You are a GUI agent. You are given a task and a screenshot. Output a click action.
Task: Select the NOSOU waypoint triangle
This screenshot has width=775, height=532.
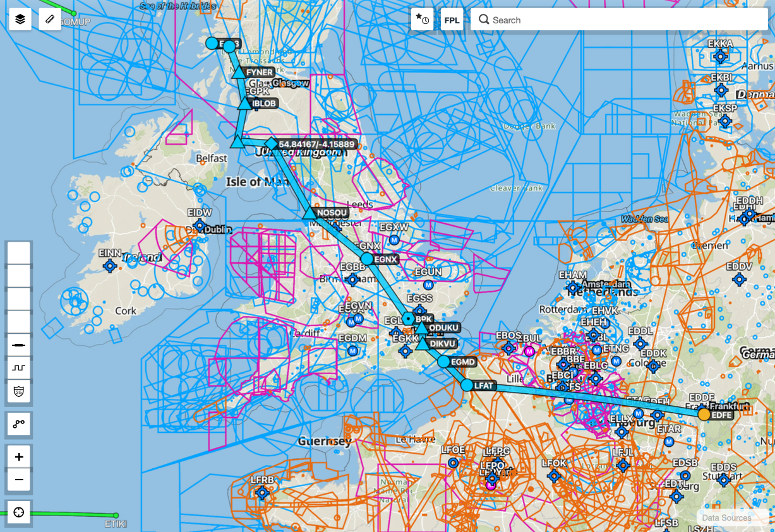point(309,213)
